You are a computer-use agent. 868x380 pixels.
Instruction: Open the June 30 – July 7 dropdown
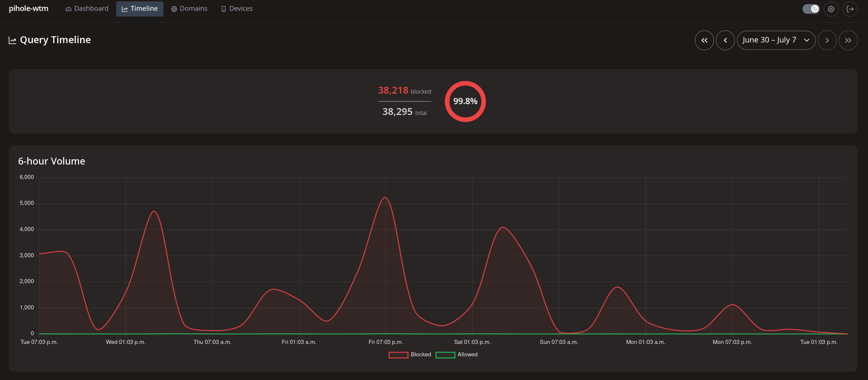776,40
